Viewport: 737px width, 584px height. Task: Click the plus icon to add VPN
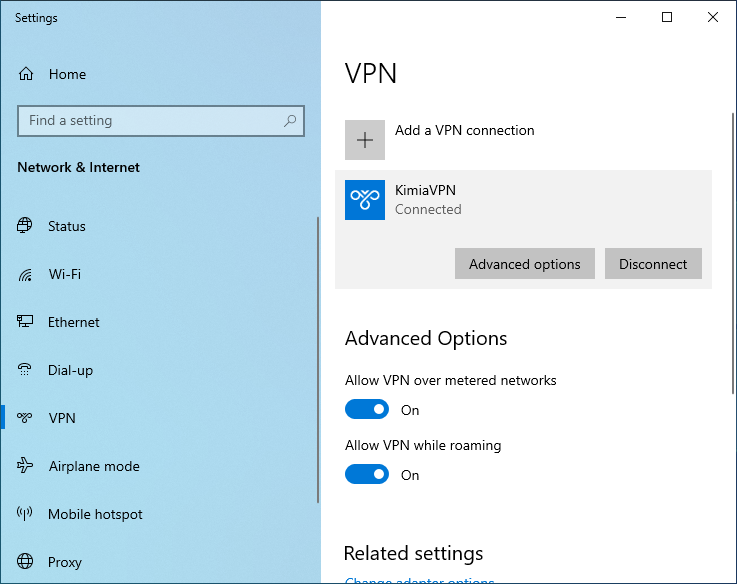365,140
